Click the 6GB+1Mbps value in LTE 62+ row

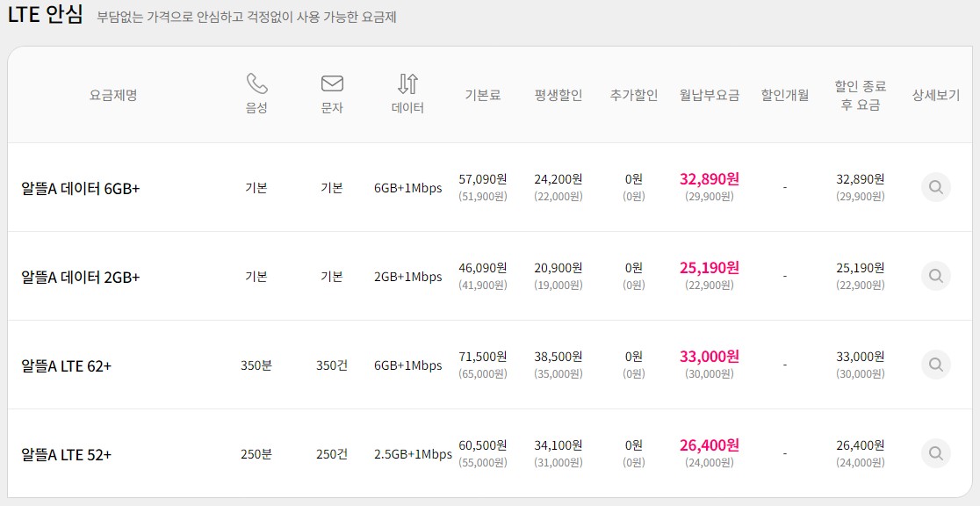(x=407, y=365)
